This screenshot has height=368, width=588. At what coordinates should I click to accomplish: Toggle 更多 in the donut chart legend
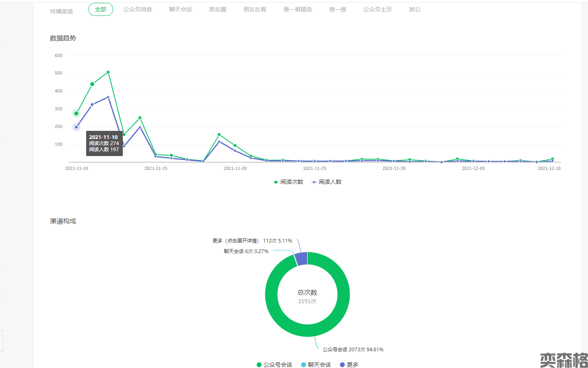tap(349, 365)
